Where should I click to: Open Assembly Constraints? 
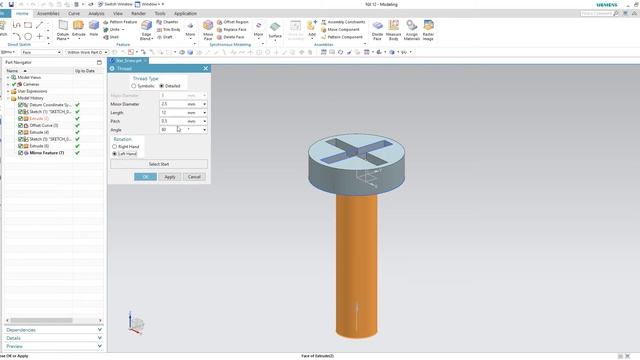(343, 22)
